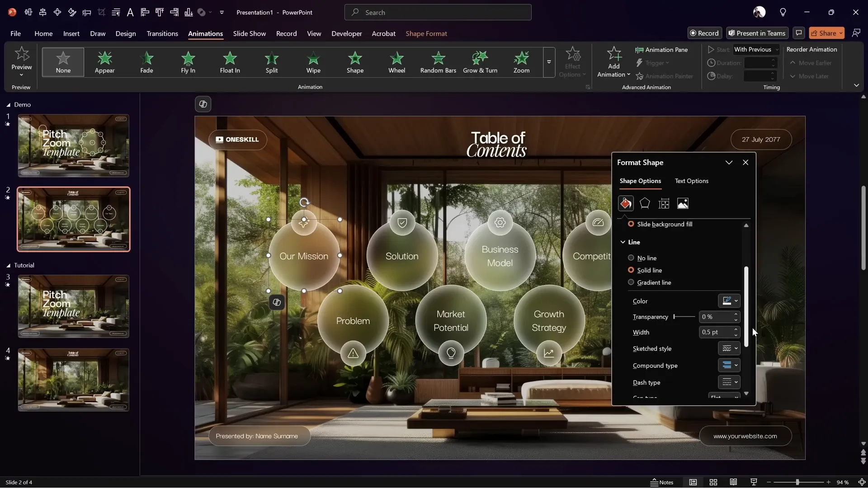
Task: Open the Picture icon tab
Action: 683,204
